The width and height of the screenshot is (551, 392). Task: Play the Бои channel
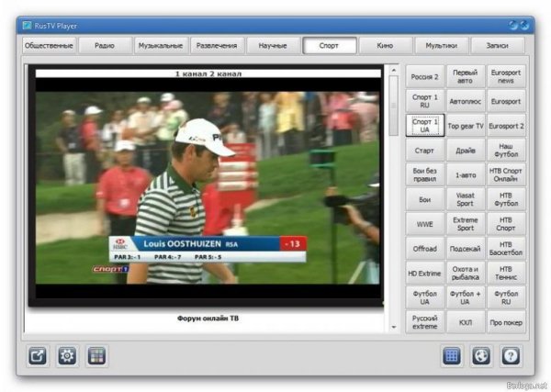[425, 199]
